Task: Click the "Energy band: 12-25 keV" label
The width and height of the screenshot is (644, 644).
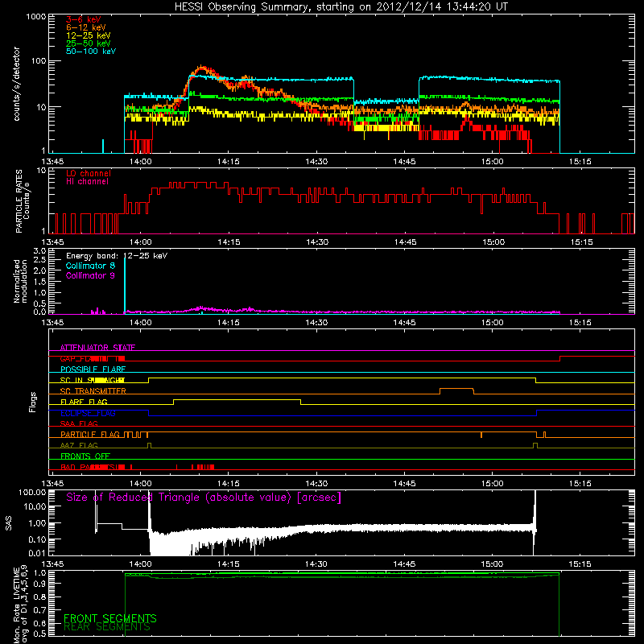Action: pos(117,256)
